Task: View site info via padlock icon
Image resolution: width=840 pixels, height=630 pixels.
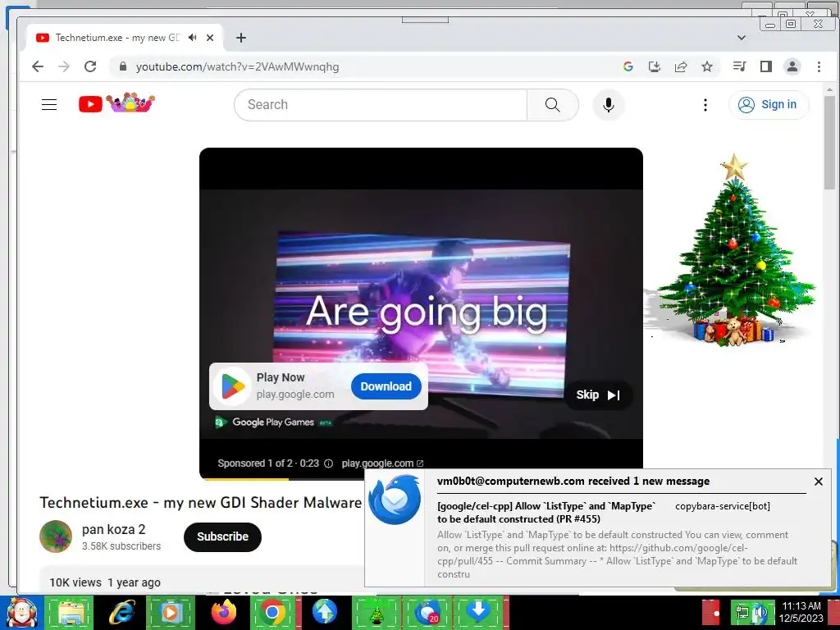Action: click(x=123, y=66)
